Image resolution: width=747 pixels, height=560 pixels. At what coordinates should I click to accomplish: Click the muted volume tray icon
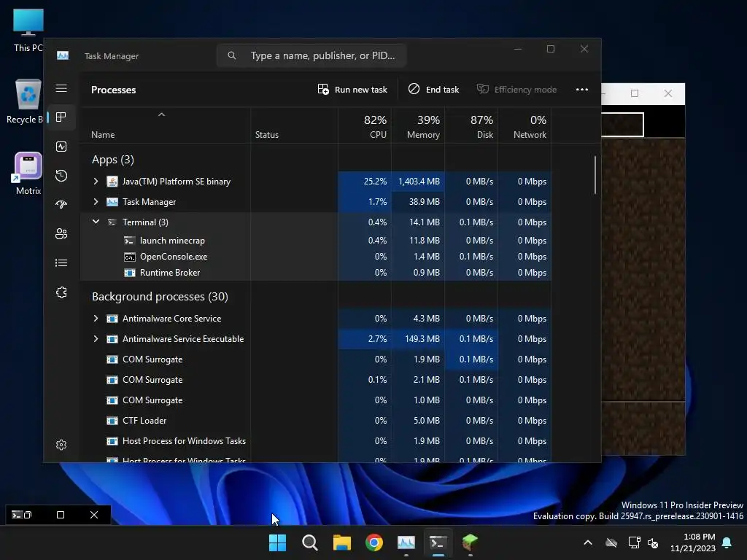653,542
